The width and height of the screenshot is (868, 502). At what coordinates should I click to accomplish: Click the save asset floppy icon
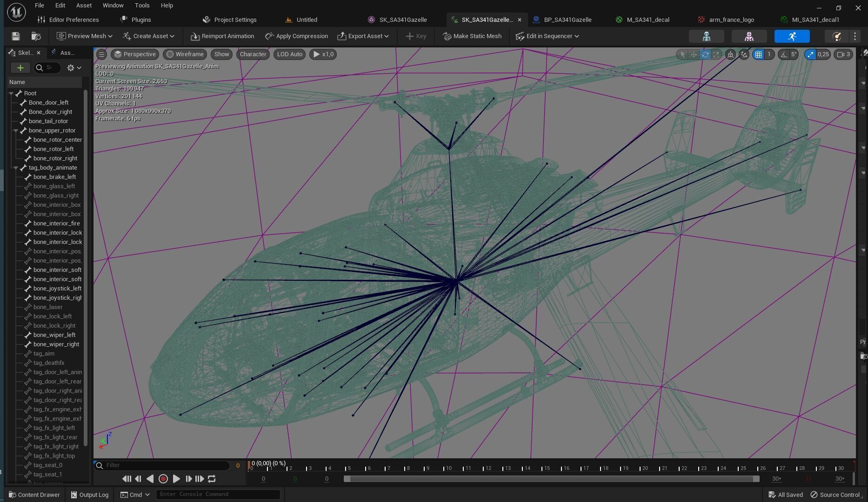(x=15, y=36)
